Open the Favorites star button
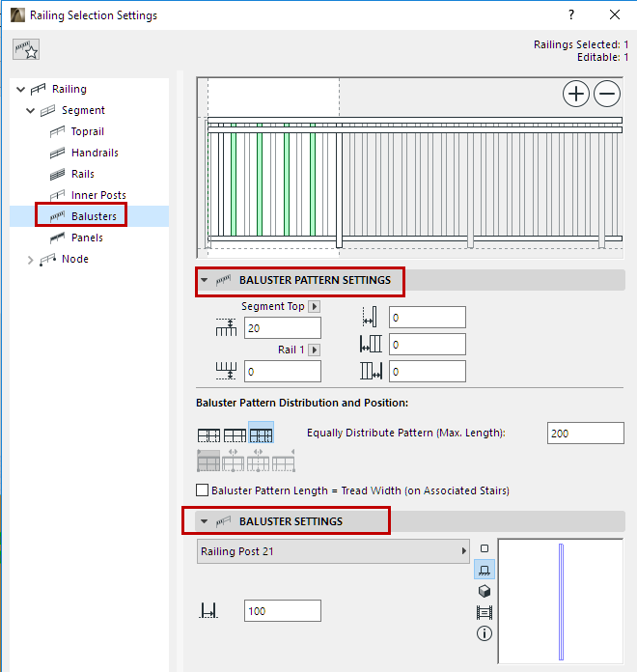 (x=26, y=49)
